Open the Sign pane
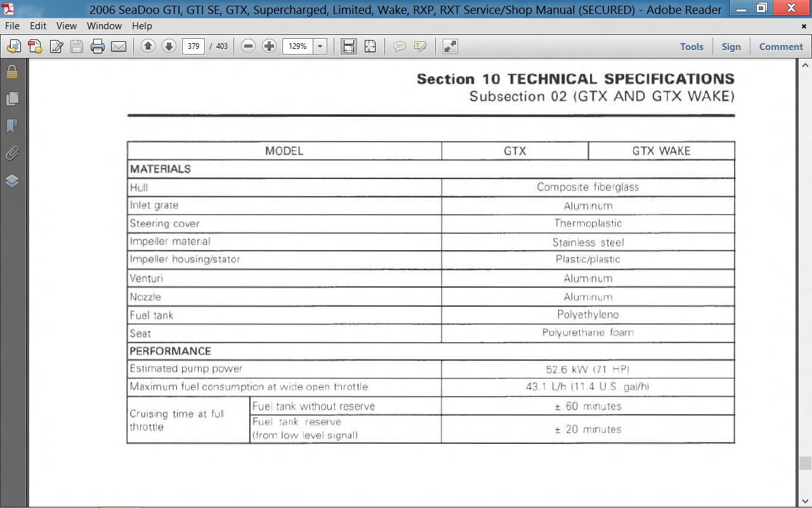The width and height of the screenshot is (812, 508). [x=731, y=46]
